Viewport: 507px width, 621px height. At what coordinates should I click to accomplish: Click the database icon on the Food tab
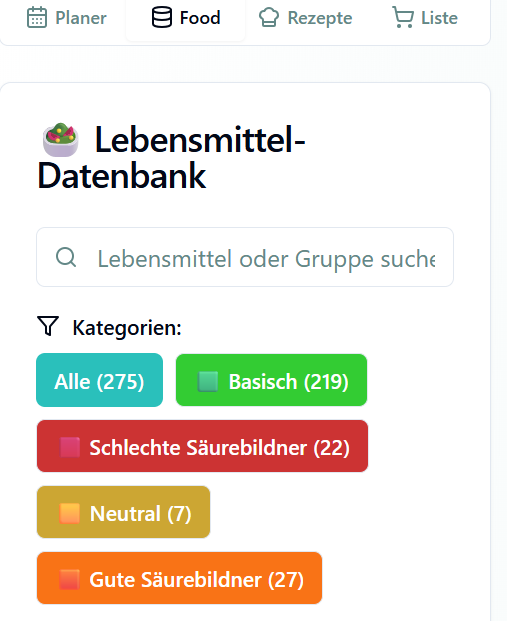[162, 17]
